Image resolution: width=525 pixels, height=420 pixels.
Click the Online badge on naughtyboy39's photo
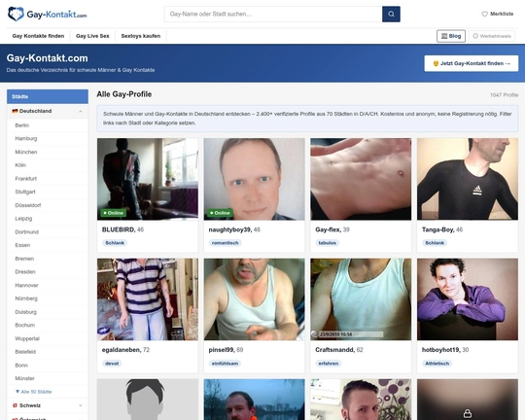pos(220,213)
